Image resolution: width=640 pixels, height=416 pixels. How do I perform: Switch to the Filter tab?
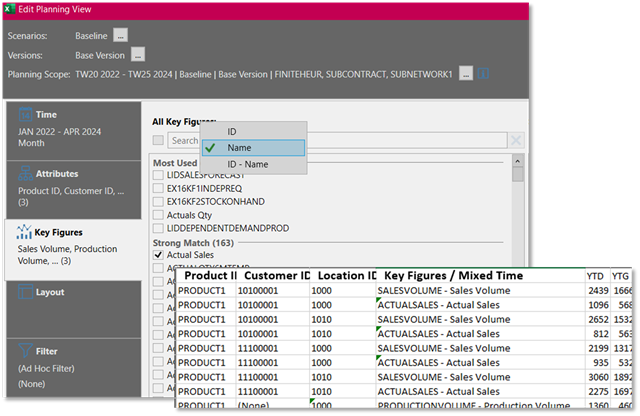tap(74, 367)
